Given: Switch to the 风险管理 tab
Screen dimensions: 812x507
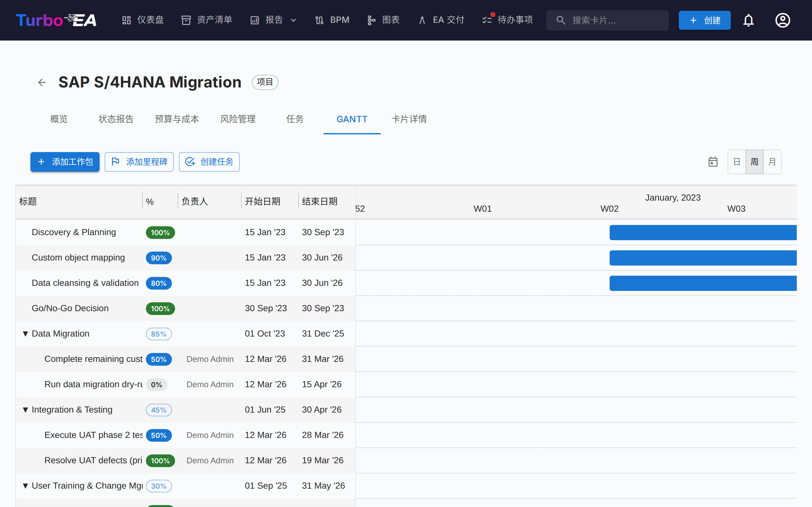Looking at the screenshot, I should click(x=238, y=119).
